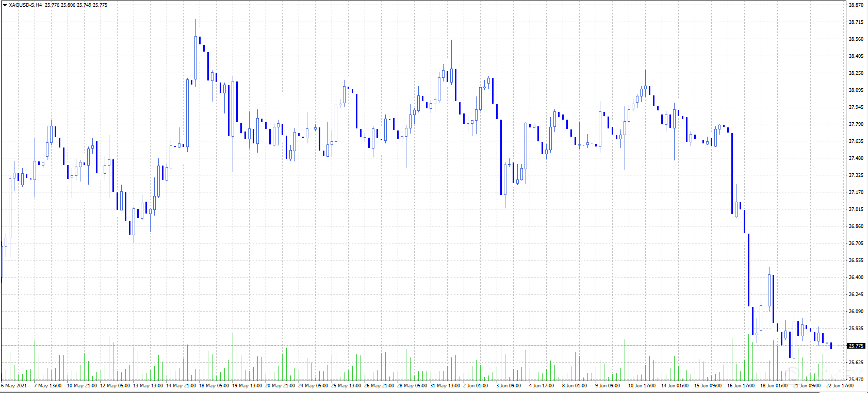Viewport: 868px width, 393px height.
Task: Open the dropdown arrow beside XAGUSD-S
Action: click(5, 5)
